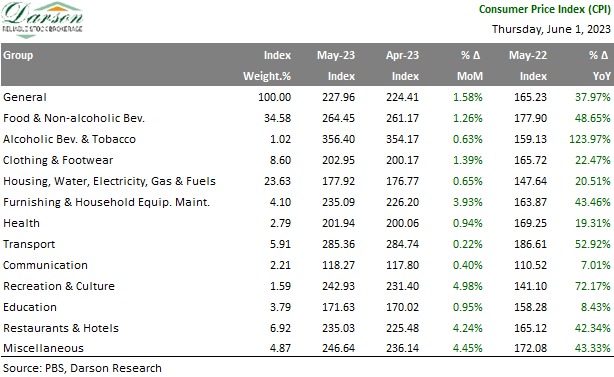This screenshot has height=377, width=614.
Task: Click the Communication YoY value 7.01%
Action: pos(595,265)
